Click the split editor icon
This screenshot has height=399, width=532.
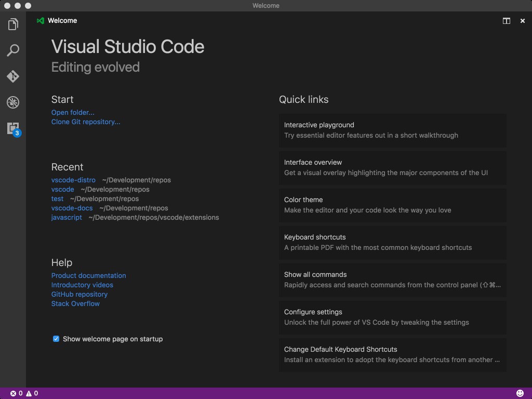tap(506, 21)
